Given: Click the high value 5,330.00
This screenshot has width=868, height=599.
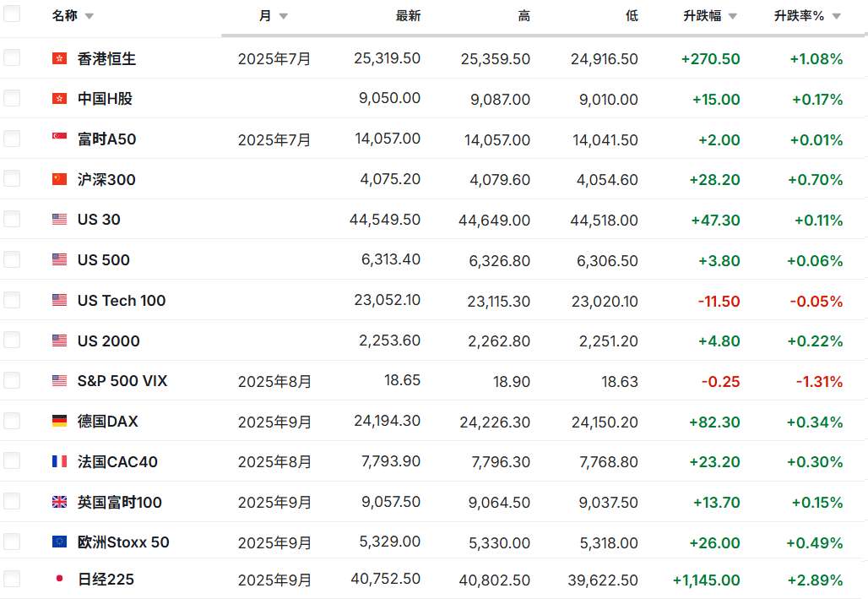Looking at the screenshot, I should (499, 543).
